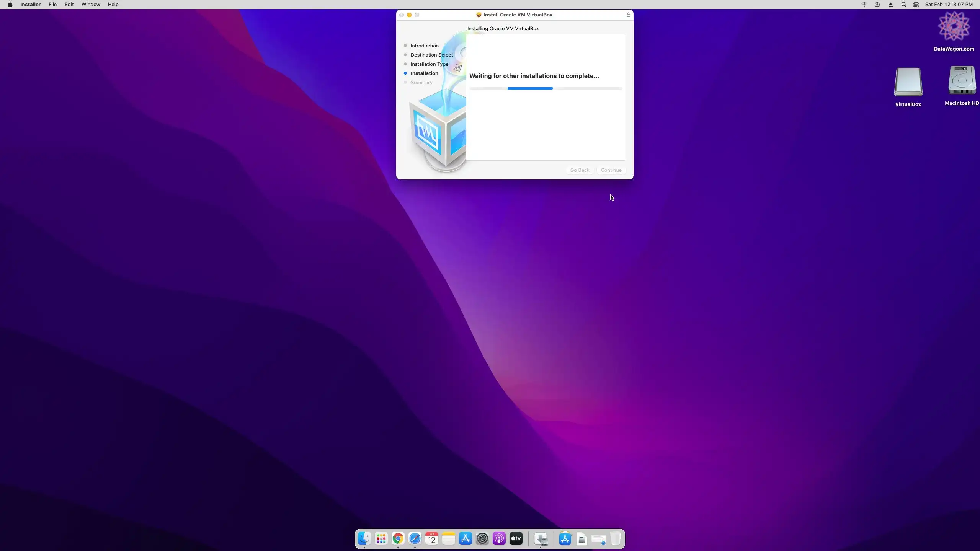Viewport: 980px width, 551px height.
Task: Select the Installation step in sidebar
Action: (424, 73)
